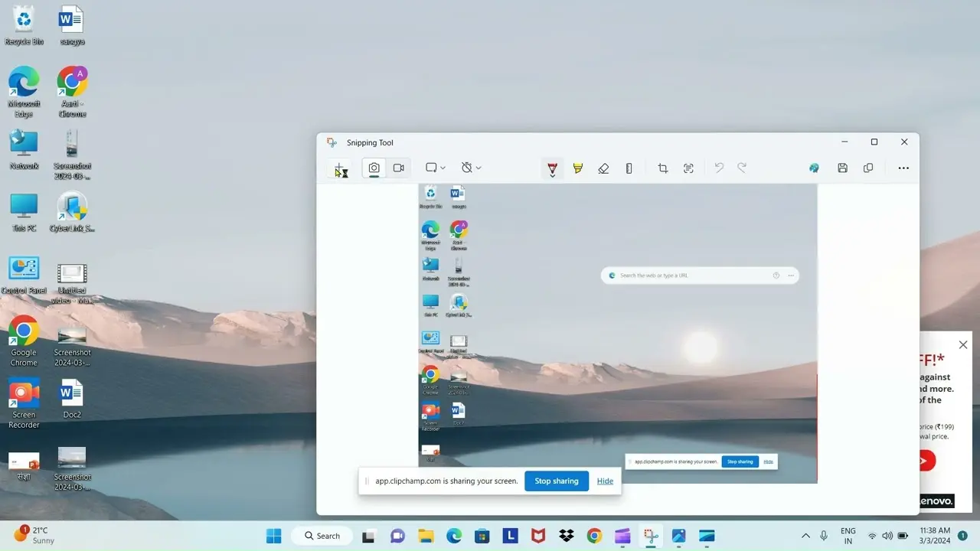The height and width of the screenshot is (551, 980).
Task: Click Stop sharing in the Clipchamp bar
Action: coord(557,481)
